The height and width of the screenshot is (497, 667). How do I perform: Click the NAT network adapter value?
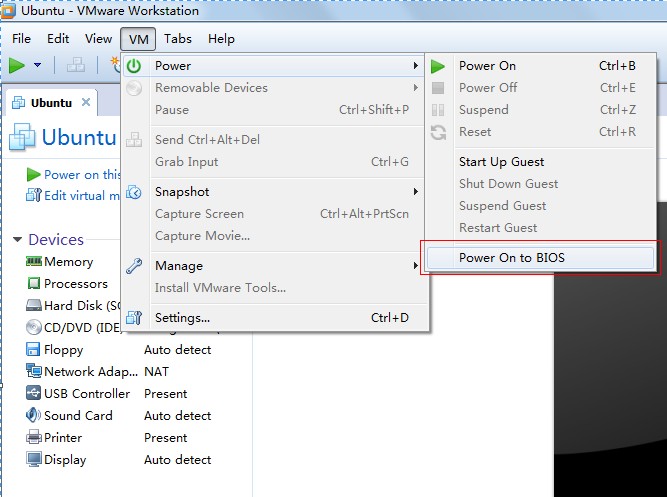[156, 371]
